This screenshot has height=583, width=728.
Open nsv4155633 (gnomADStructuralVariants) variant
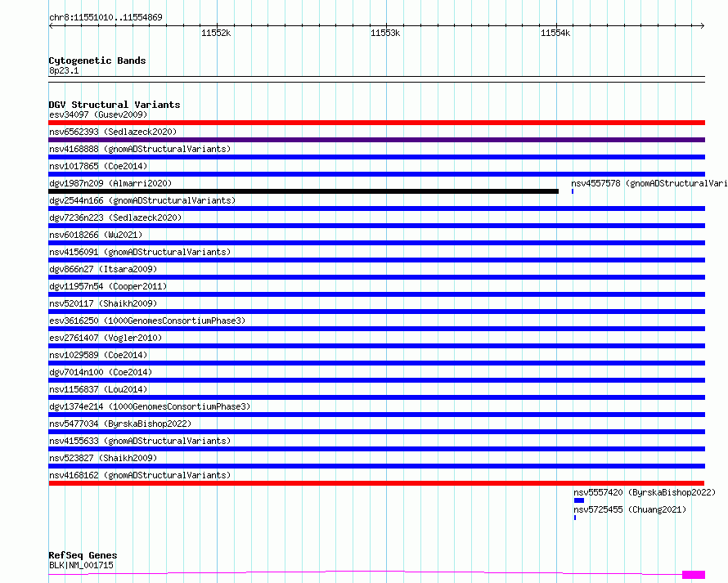(x=140, y=441)
